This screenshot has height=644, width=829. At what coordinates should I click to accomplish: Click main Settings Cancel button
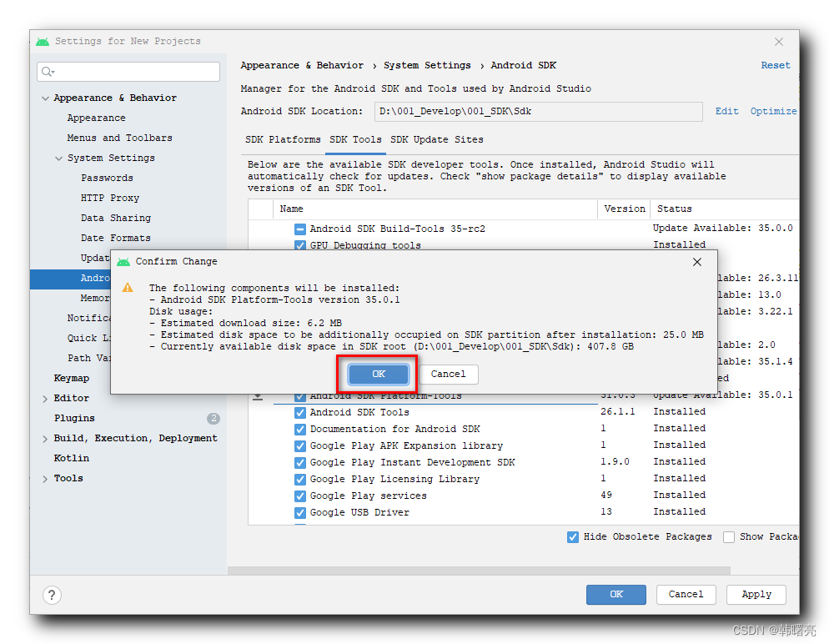point(686,594)
